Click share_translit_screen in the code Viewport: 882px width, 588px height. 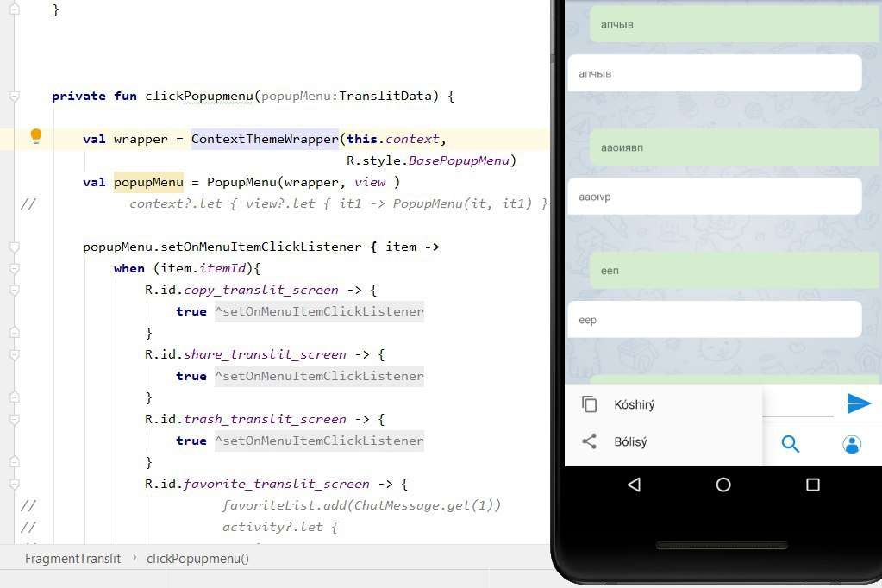click(x=265, y=355)
